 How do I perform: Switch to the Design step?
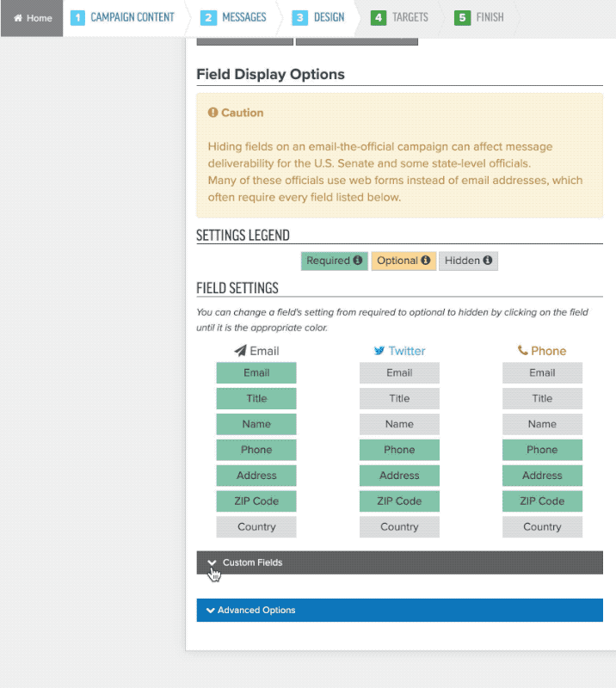point(330,16)
